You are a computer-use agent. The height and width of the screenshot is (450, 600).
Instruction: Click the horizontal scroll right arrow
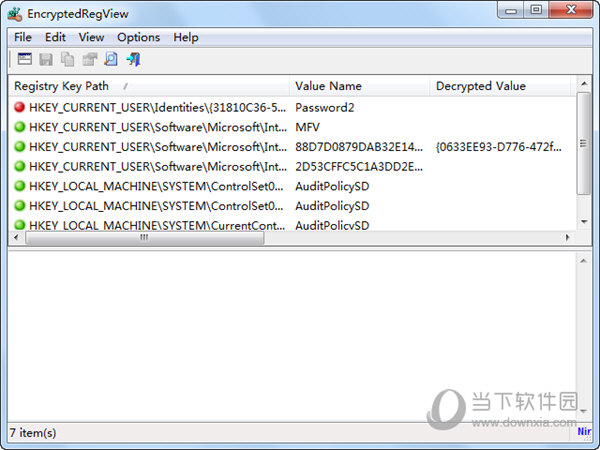tap(568, 237)
